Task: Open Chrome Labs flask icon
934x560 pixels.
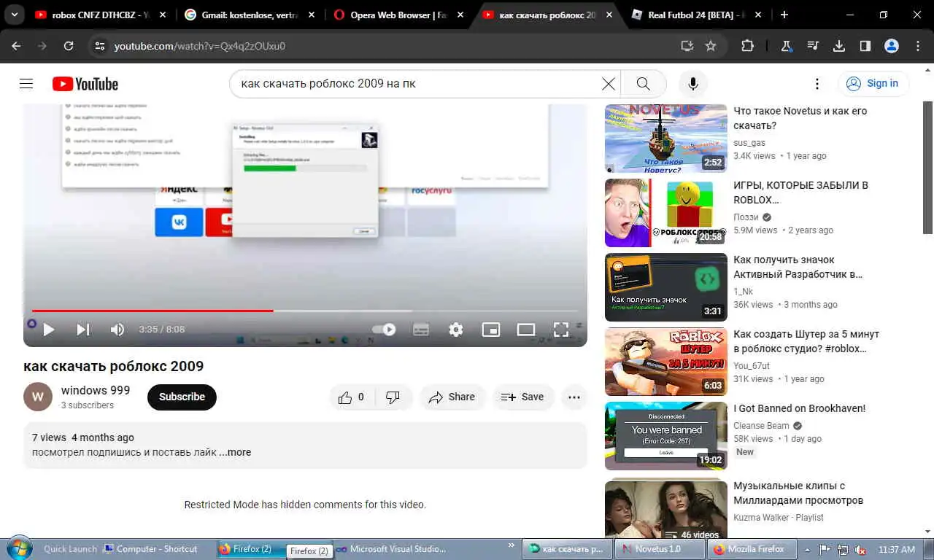Action: 787,46
